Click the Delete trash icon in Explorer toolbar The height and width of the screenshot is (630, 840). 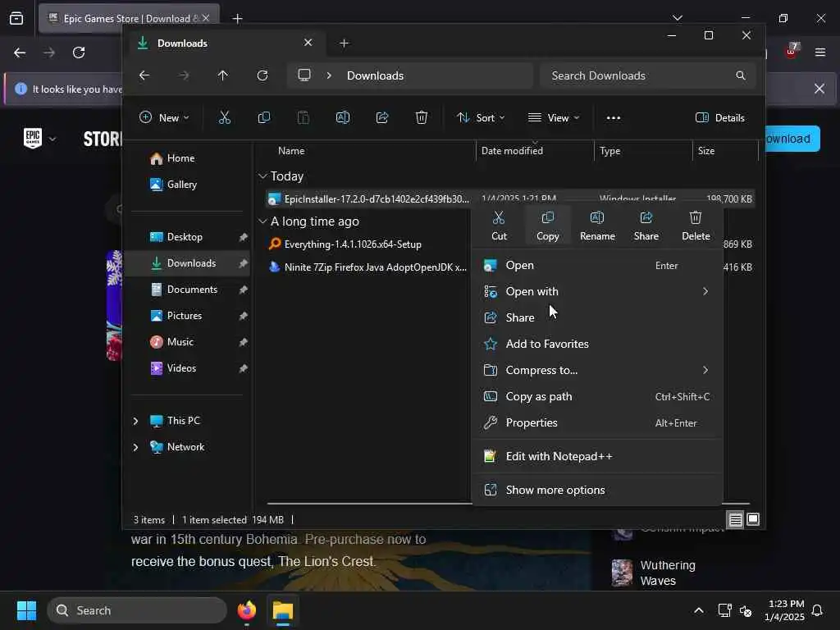point(422,117)
